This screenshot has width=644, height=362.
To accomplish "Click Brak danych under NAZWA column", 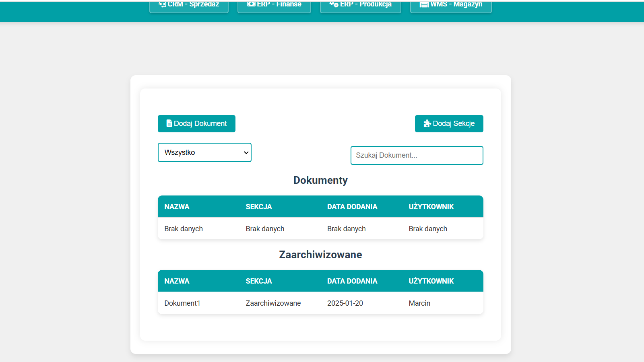I will pyautogui.click(x=184, y=229).
